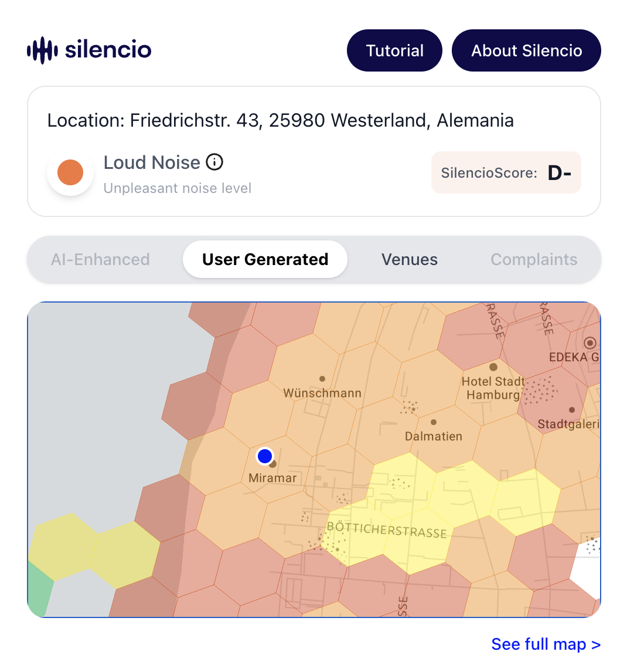Click the Hotel Stadt Hamburg label
Viewport: 627px width, 672px height.
coord(493,388)
